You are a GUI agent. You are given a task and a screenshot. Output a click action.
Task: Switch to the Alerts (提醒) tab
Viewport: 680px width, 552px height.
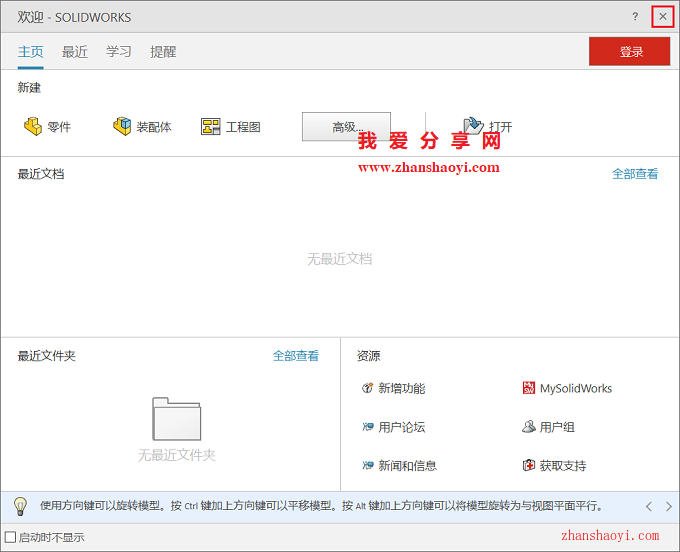(x=163, y=52)
